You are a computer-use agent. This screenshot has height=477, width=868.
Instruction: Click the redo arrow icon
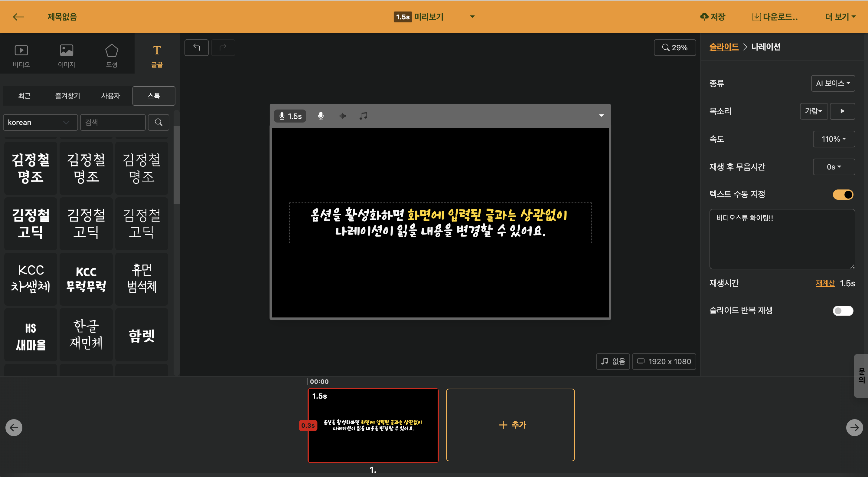pos(223,48)
